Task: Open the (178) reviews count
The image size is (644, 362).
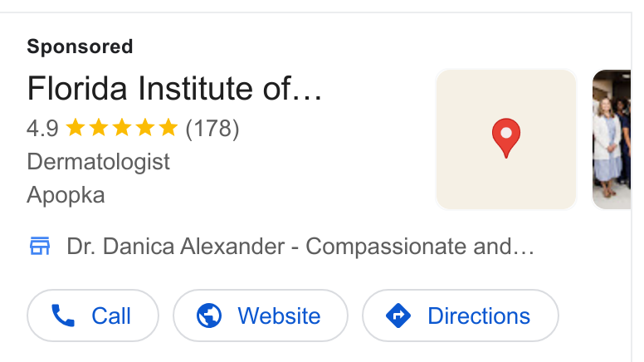Action: 212,129
